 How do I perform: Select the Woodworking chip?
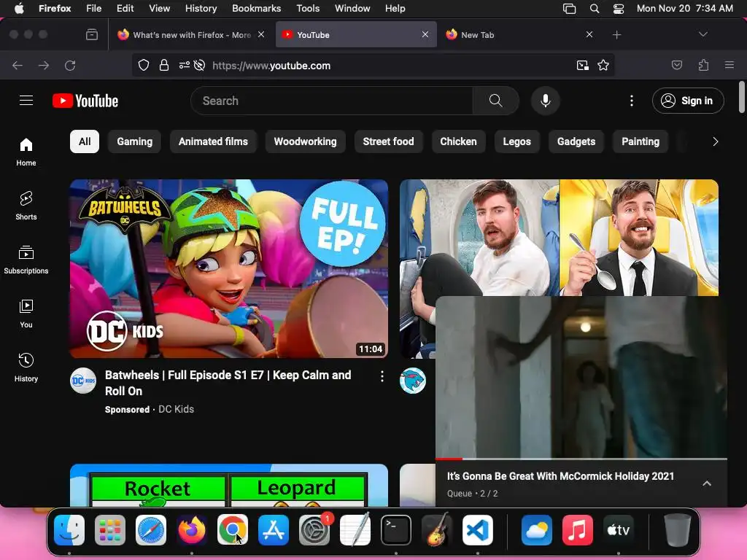point(305,141)
